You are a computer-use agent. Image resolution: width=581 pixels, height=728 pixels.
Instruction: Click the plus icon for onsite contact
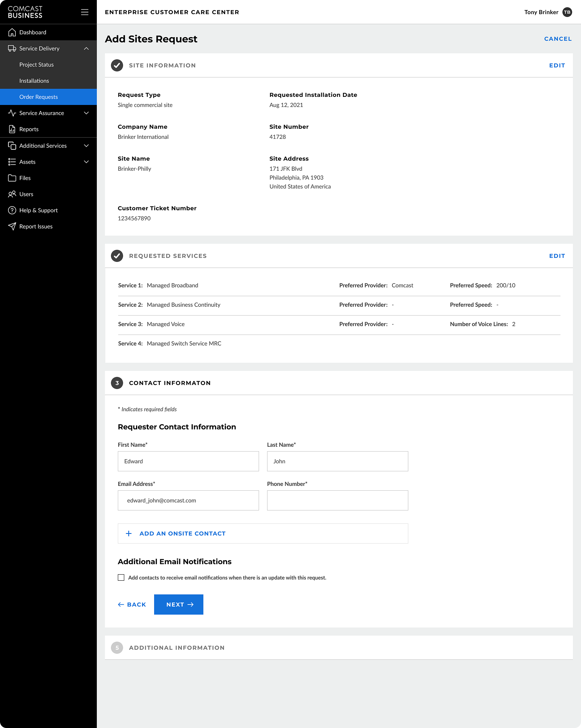click(129, 533)
